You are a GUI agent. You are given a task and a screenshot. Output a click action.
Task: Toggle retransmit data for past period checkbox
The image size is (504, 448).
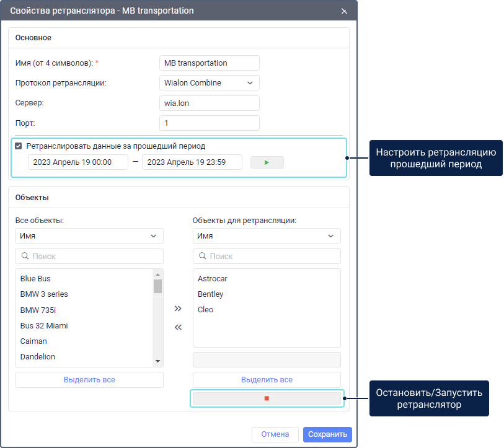coord(19,146)
